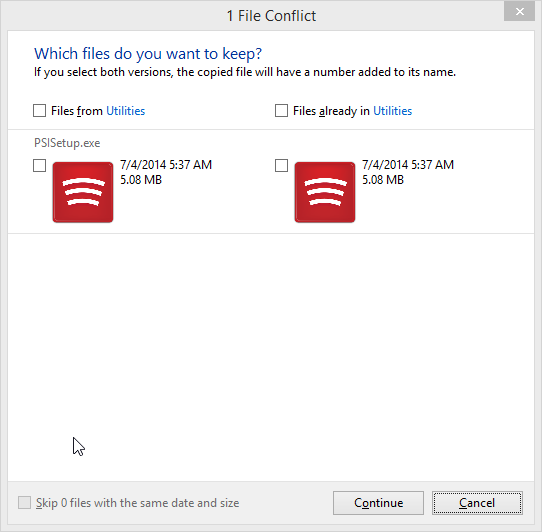
Task: Click the Continue button
Action: [x=379, y=503]
